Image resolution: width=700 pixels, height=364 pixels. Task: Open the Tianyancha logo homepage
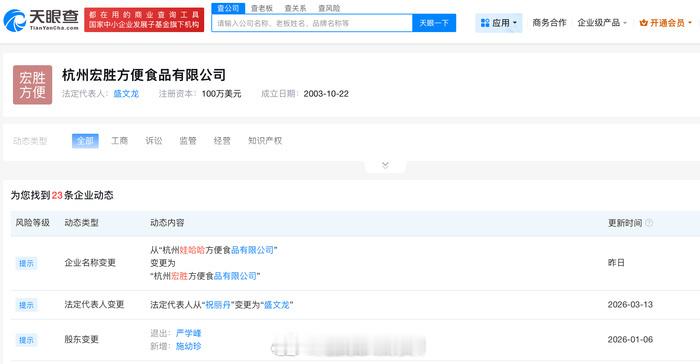tap(41, 20)
